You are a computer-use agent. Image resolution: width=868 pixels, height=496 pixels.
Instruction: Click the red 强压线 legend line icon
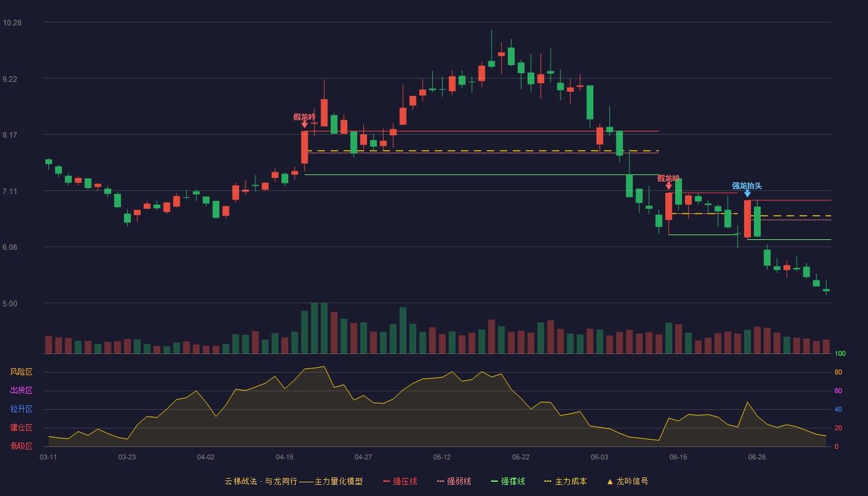387,481
